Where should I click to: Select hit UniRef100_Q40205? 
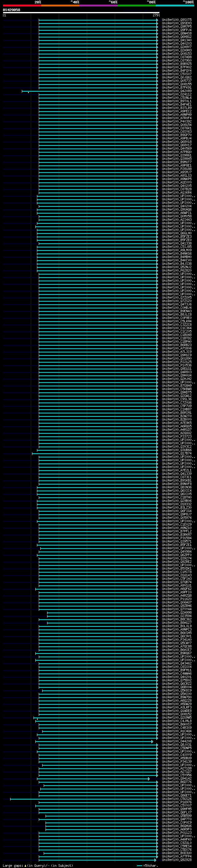tap(176, 186)
